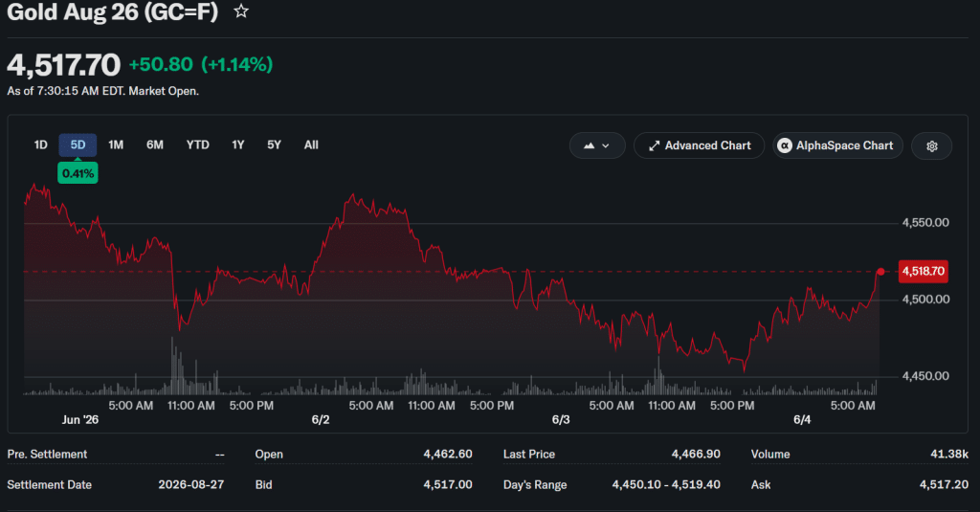Click the 4,550.00 axis label

[x=925, y=223]
